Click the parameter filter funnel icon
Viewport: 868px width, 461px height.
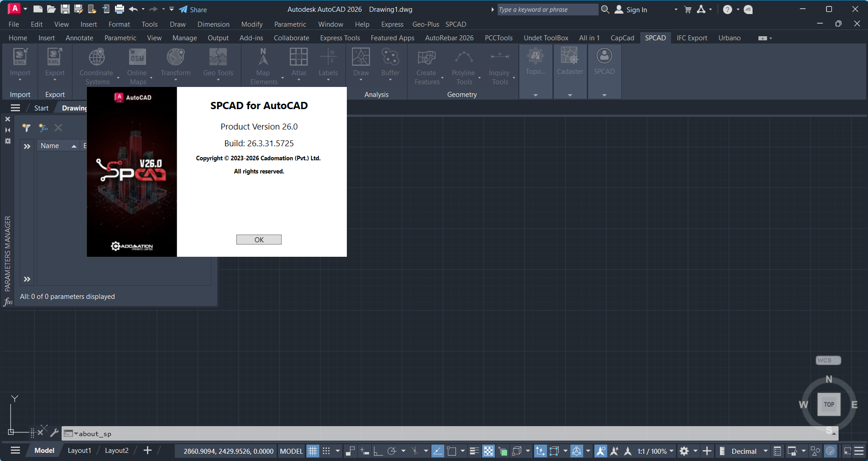[x=26, y=128]
